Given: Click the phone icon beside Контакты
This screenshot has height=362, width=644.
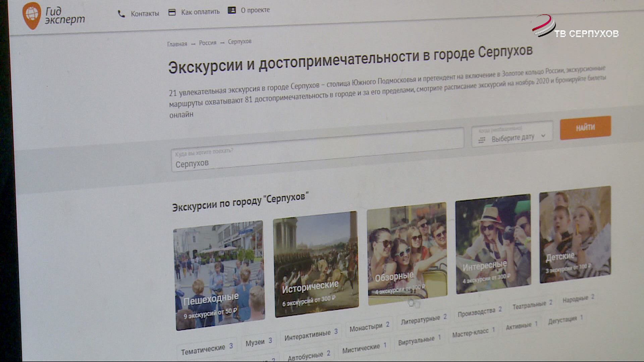Looking at the screenshot, I should point(121,14).
